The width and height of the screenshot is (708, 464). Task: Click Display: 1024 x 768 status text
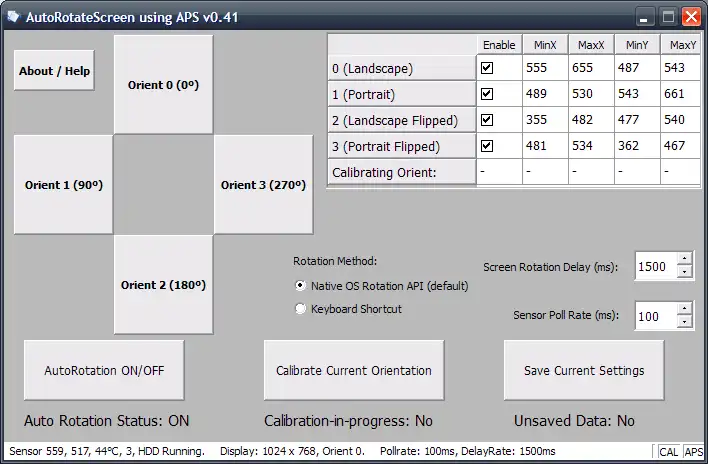coord(292,451)
